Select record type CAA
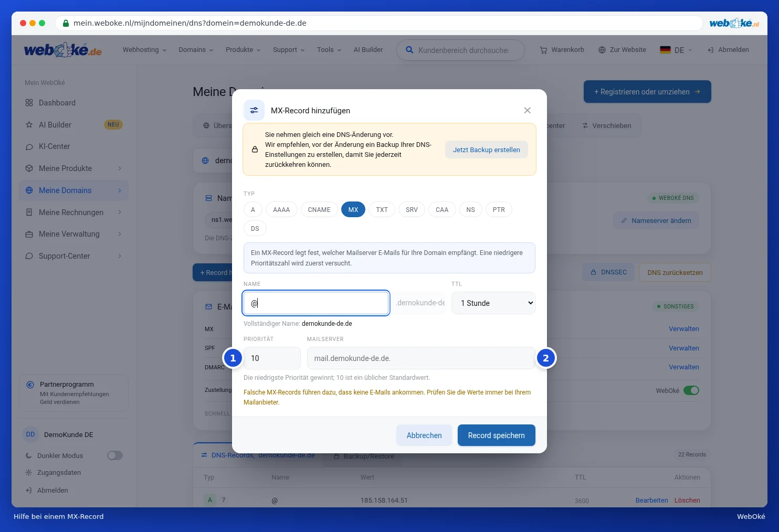This screenshot has width=779, height=532. (x=442, y=210)
